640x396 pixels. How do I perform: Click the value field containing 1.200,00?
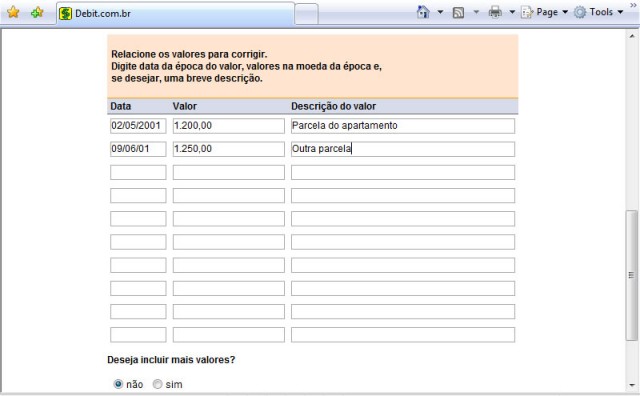coord(229,126)
